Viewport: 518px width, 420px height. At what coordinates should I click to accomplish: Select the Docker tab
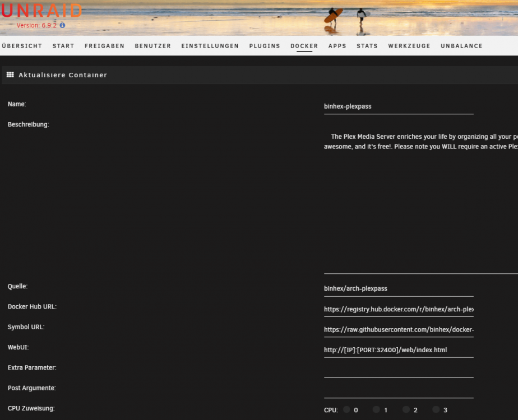point(304,46)
